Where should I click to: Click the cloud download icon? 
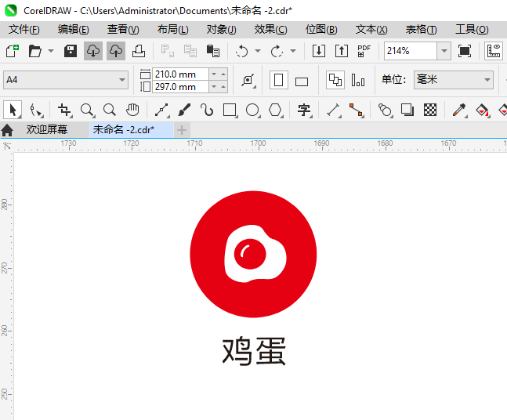click(93, 51)
